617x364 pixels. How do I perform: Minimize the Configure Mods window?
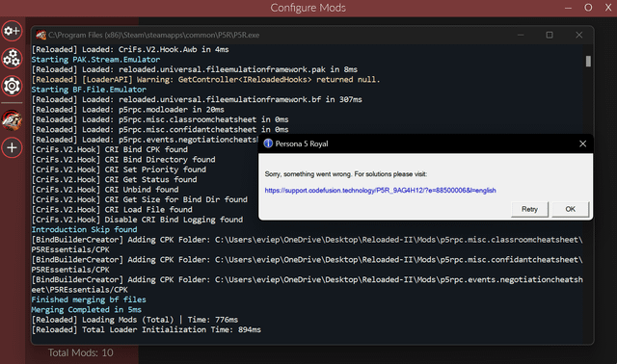coord(568,8)
